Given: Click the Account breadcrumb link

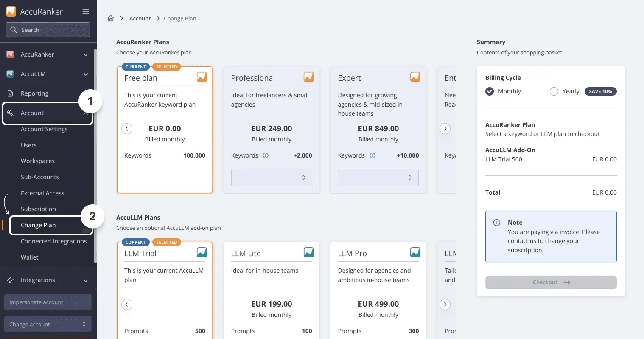Looking at the screenshot, I should (140, 18).
